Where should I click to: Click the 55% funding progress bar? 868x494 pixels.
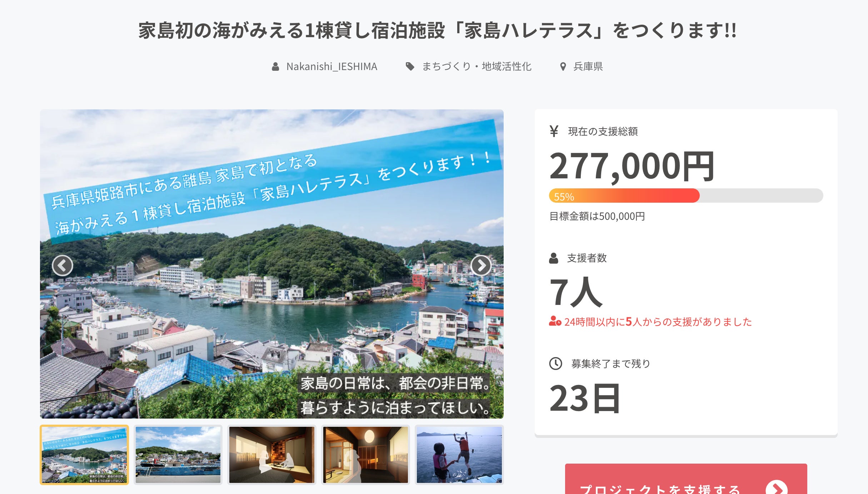[686, 196]
